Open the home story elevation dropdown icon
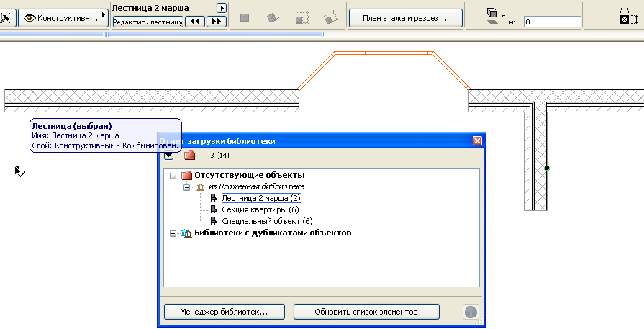 [495, 16]
